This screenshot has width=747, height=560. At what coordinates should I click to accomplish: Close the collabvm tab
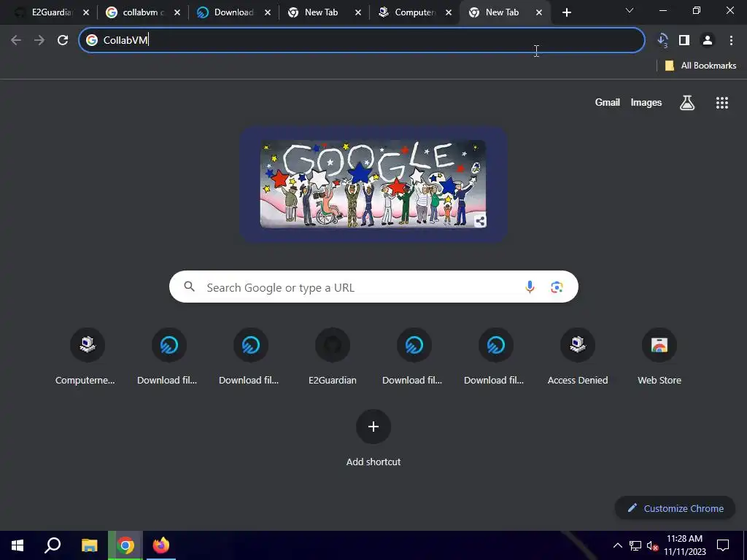(177, 13)
